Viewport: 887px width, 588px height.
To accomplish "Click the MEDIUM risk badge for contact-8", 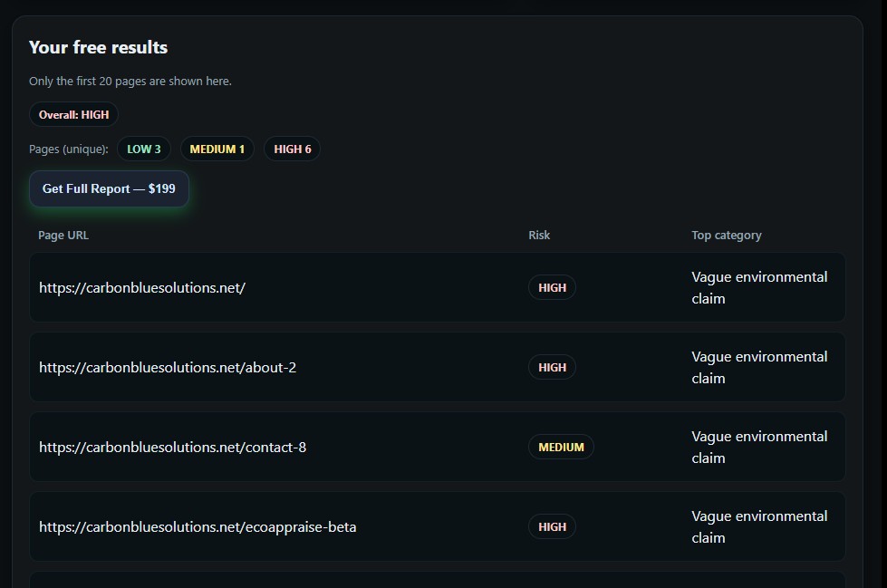I will click(561, 448).
